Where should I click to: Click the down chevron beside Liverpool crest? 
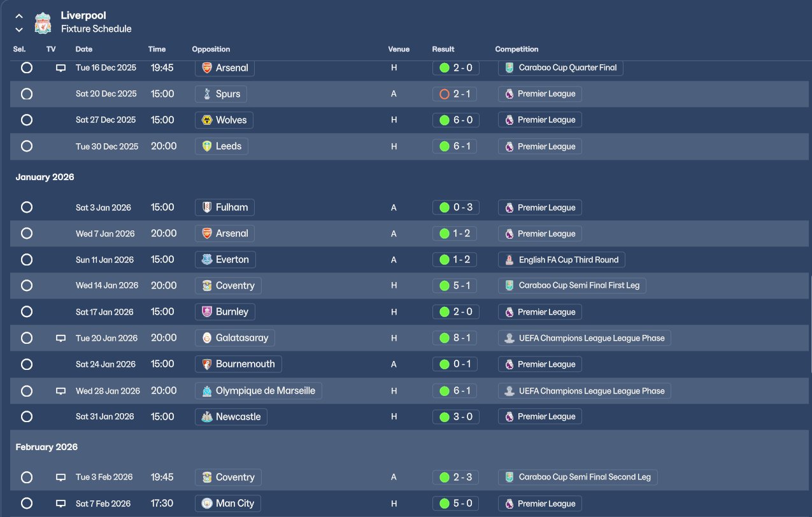point(19,29)
